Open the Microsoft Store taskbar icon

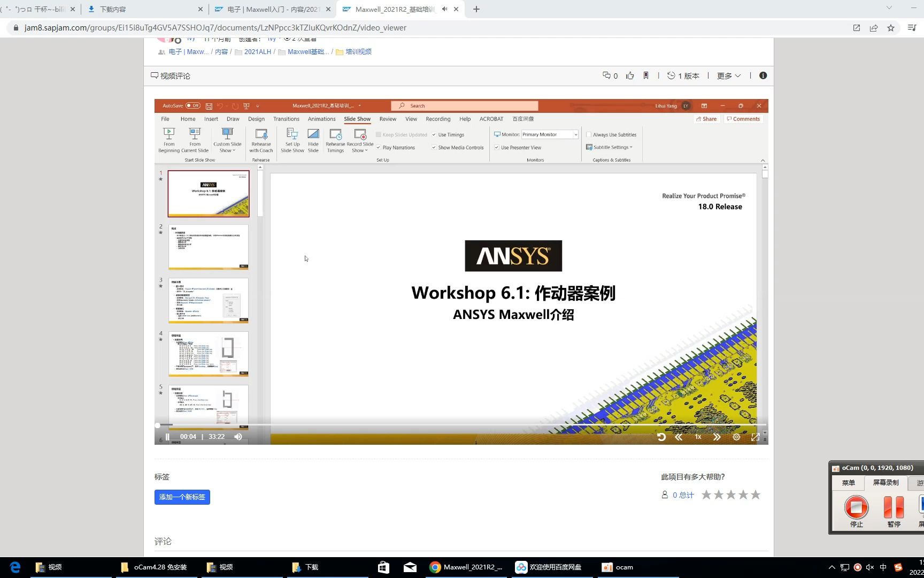[x=383, y=567]
